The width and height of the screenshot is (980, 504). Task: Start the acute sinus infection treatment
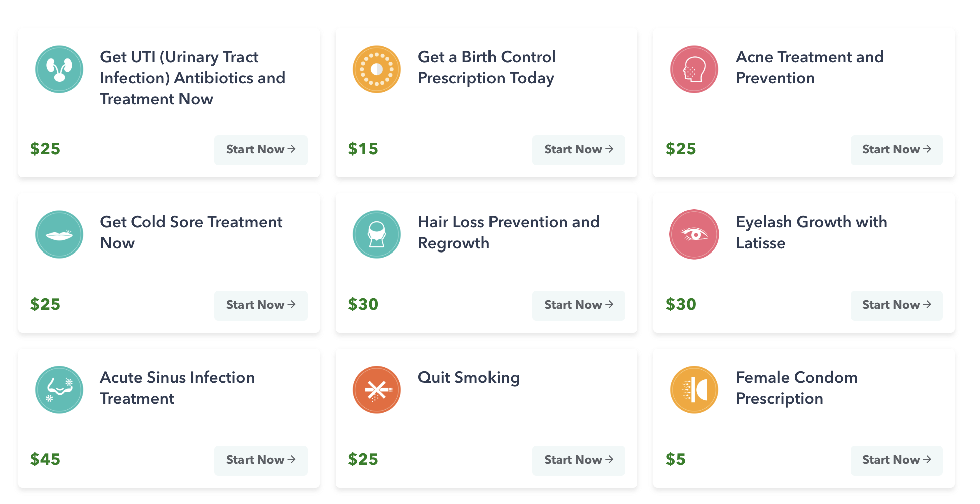pos(261,460)
